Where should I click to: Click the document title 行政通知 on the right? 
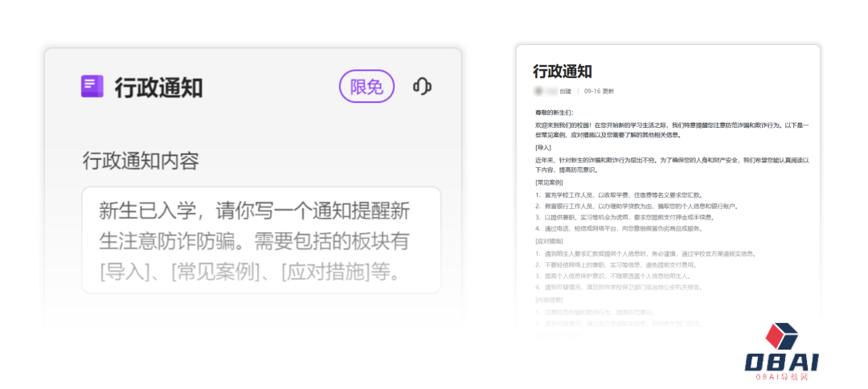(563, 72)
